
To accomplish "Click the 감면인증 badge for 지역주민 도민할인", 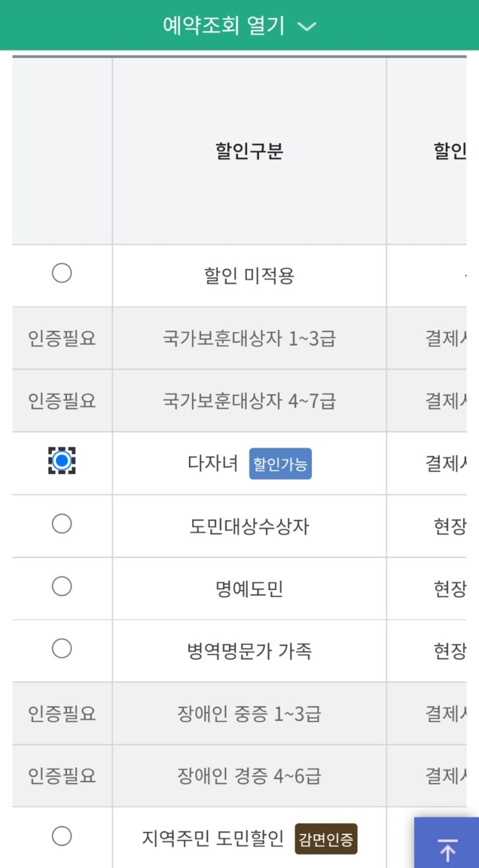I will point(326,839).
